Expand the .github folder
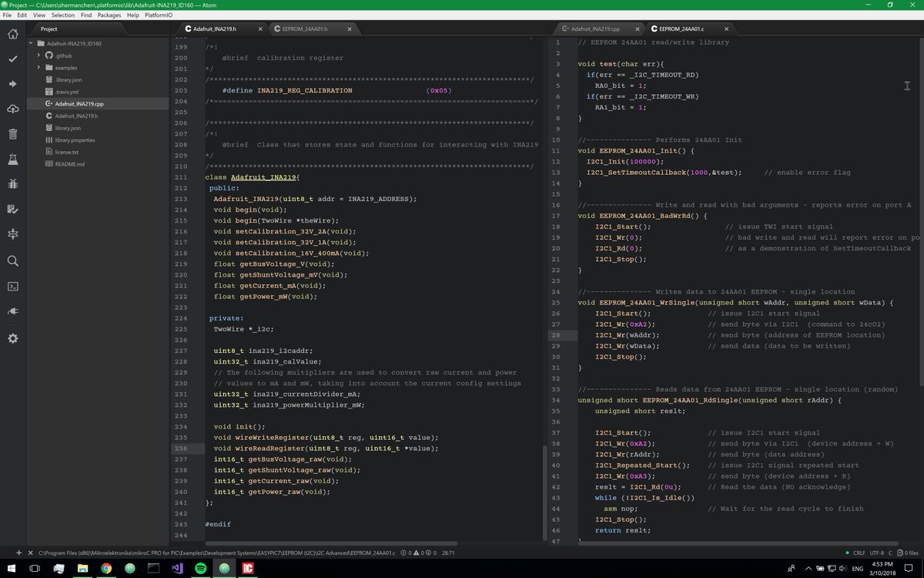Image resolution: width=924 pixels, height=578 pixels. point(38,55)
